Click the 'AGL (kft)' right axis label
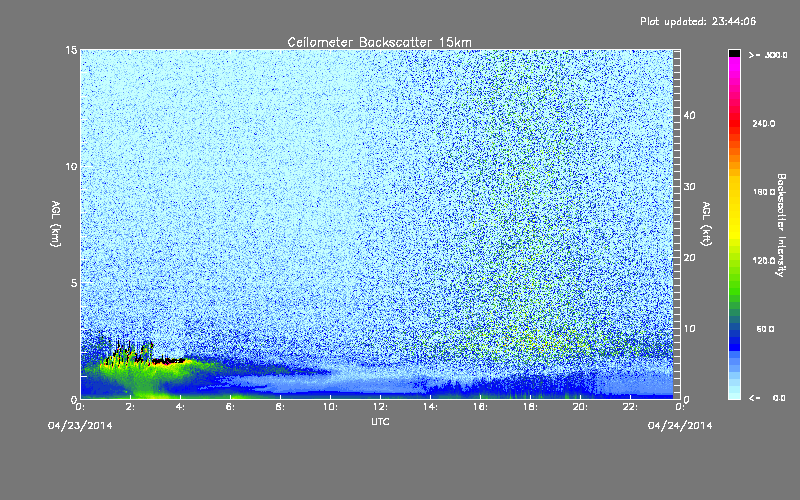The image size is (800, 500). [x=706, y=224]
